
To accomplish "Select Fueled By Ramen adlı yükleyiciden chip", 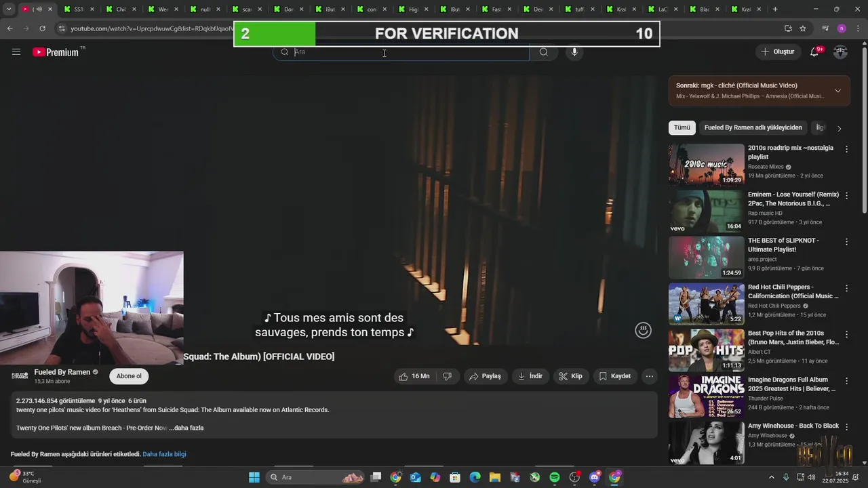I will tap(753, 127).
